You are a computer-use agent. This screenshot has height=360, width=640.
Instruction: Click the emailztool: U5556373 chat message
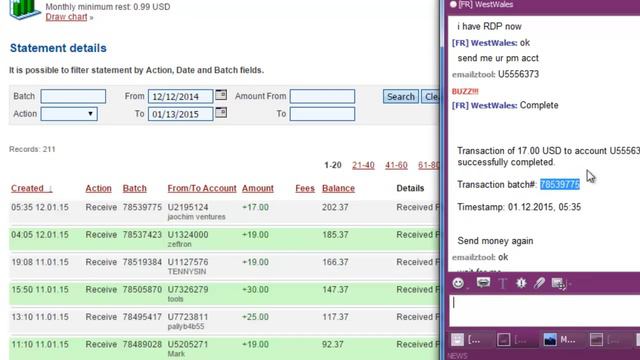[x=496, y=74]
